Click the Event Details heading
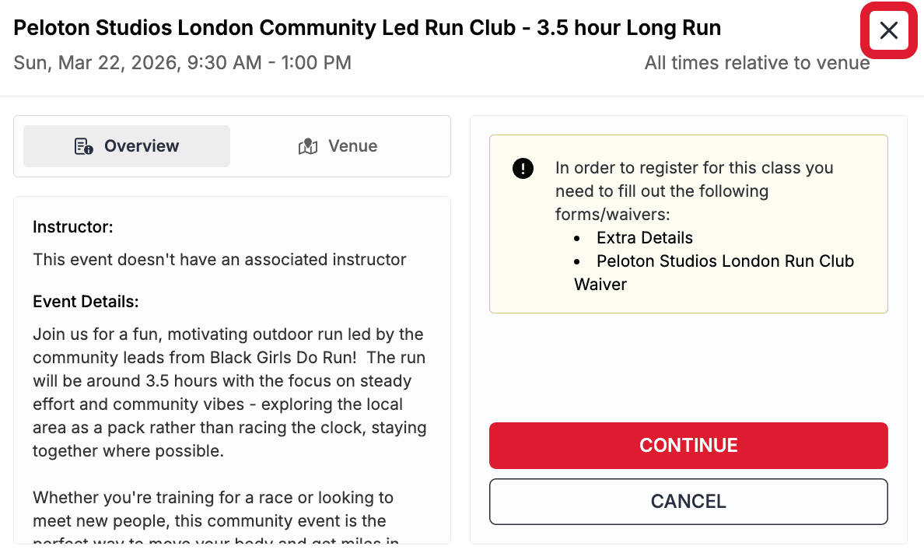Image resolution: width=924 pixels, height=560 pixels. coord(86,301)
